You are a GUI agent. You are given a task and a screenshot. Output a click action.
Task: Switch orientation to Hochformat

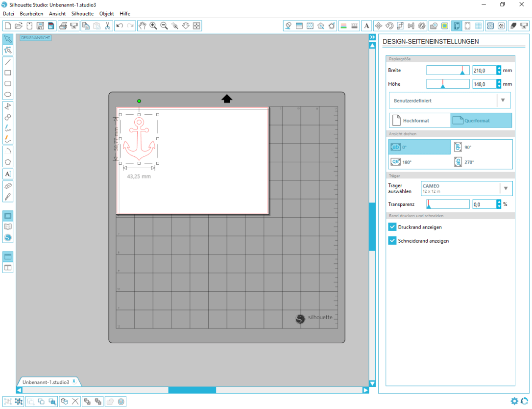419,120
